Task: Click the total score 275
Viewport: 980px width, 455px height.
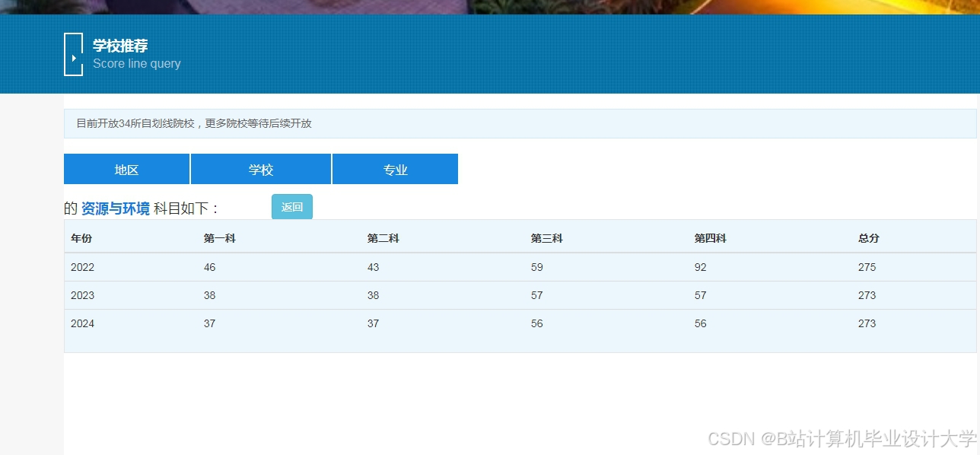Action: [867, 267]
